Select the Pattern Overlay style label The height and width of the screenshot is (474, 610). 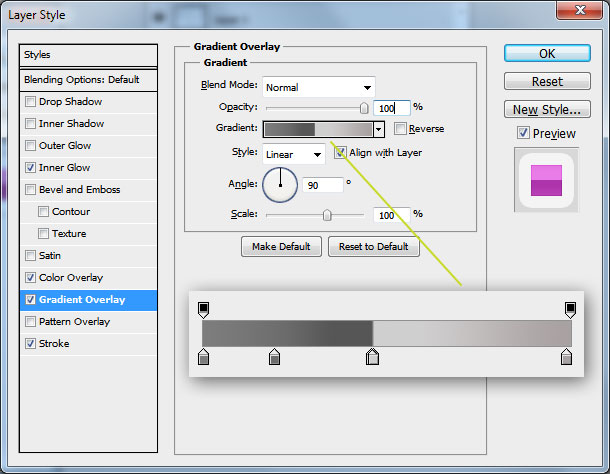pos(74,321)
